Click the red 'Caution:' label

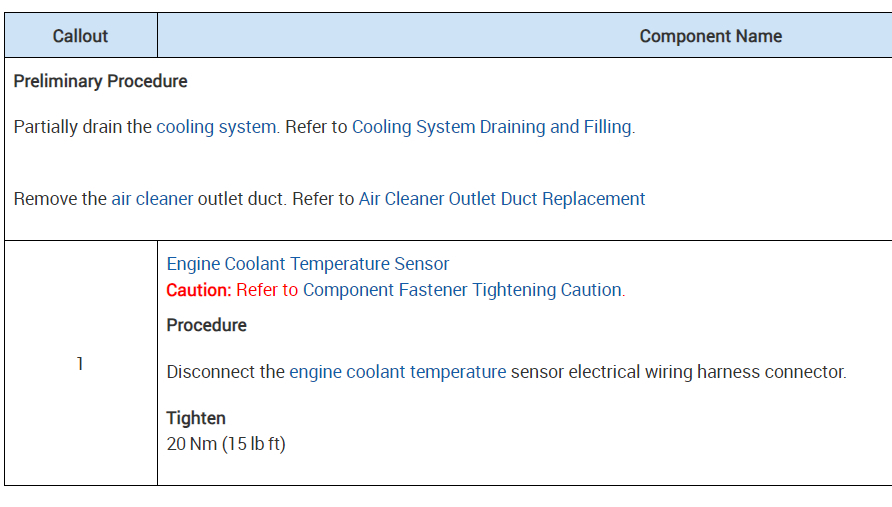tap(199, 290)
